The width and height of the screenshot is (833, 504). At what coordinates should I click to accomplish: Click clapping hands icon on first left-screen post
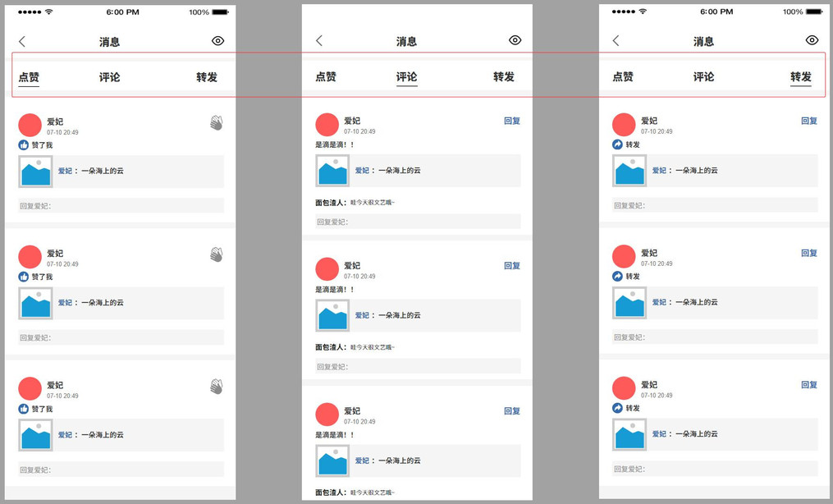pos(217,123)
